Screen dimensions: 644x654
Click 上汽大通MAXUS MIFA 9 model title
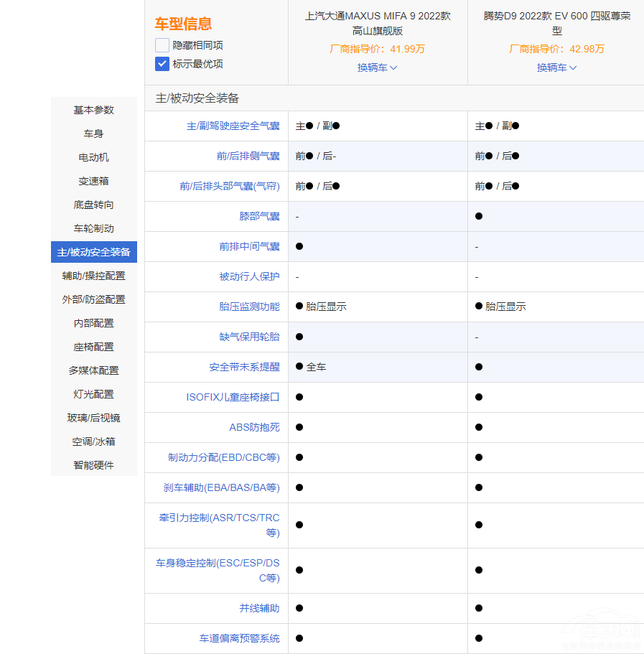pyautogui.click(x=378, y=23)
